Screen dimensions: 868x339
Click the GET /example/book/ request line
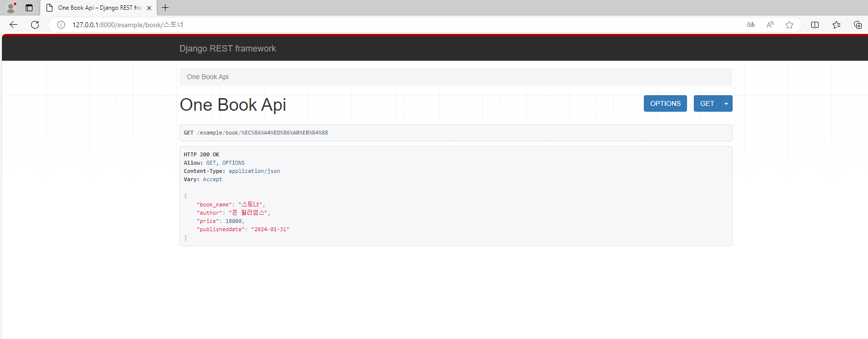click(x=256, y=133)
